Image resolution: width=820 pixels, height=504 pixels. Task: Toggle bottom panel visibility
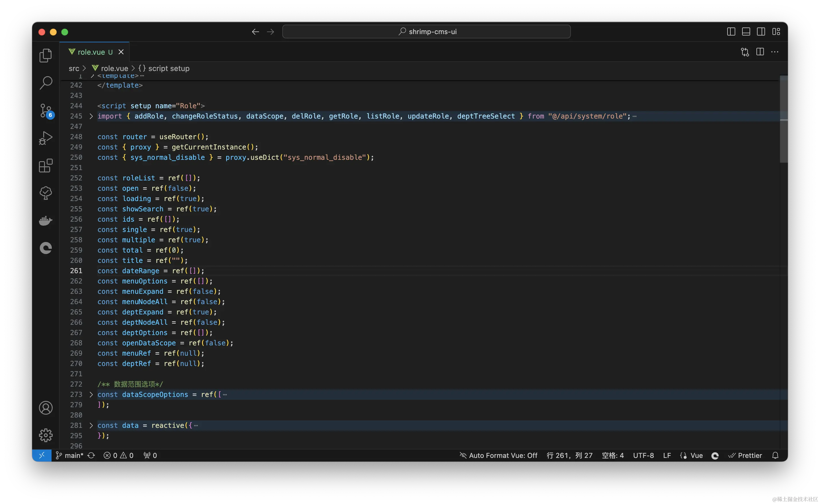pos(746,32)
